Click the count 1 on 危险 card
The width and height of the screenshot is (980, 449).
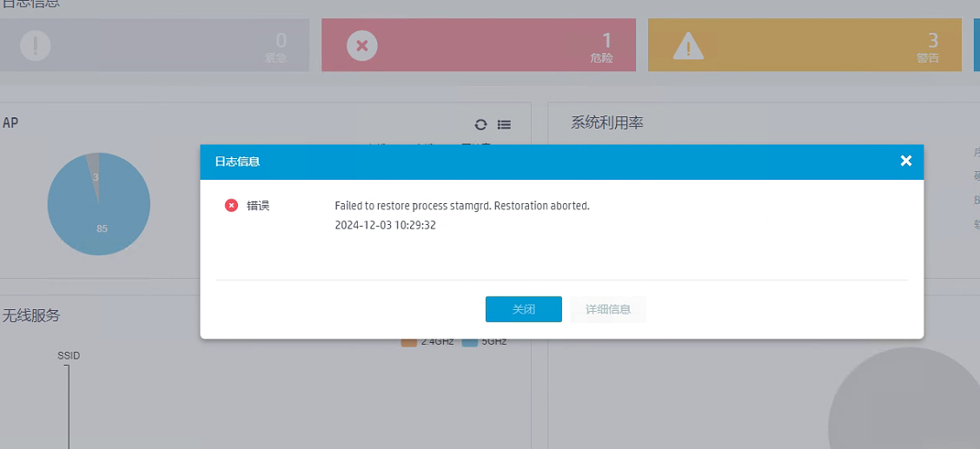[x=607, y=41]
